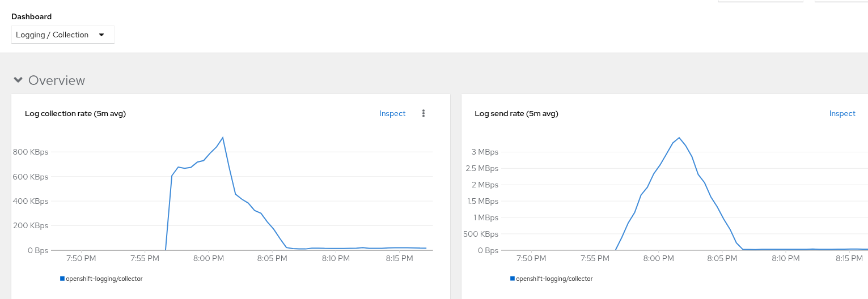Viewport: 868px width, 299px height.
Task: Click 8:00 PM tick on collection rate chart
Action: pos(209,259)
